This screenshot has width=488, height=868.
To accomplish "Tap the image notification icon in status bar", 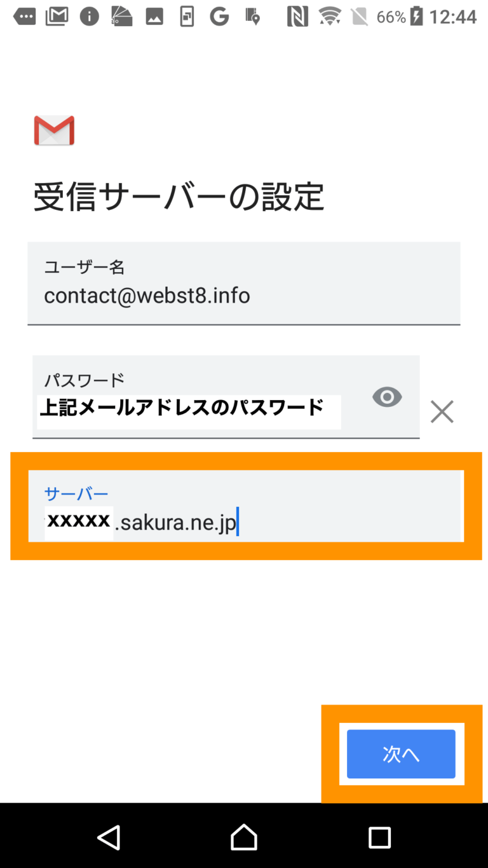I will tap(154, 17).
